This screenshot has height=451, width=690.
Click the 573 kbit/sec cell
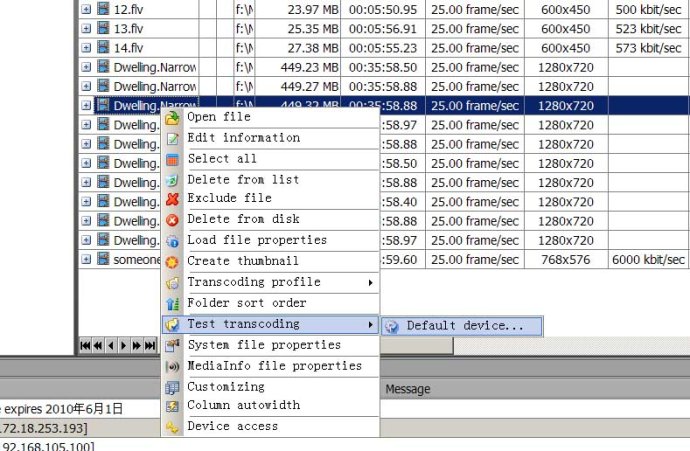(649, 48)
